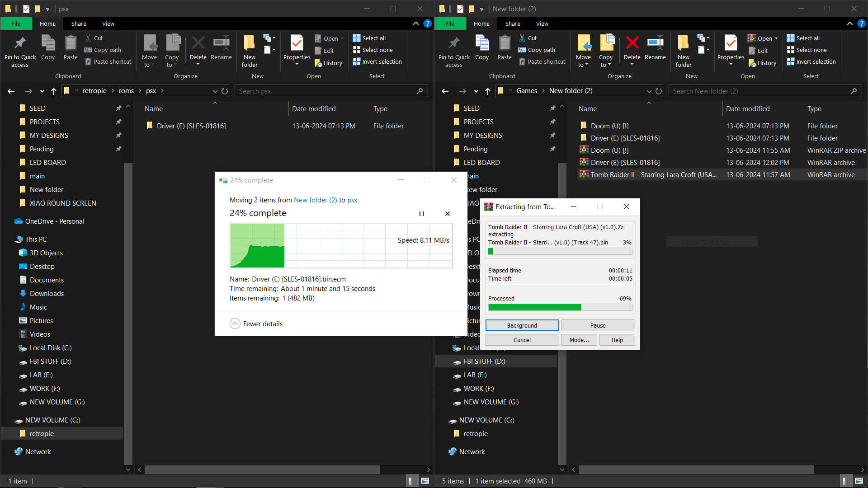868x488 pixels.
Task: Open File menu in psx window
Action: tap(16, 23)
